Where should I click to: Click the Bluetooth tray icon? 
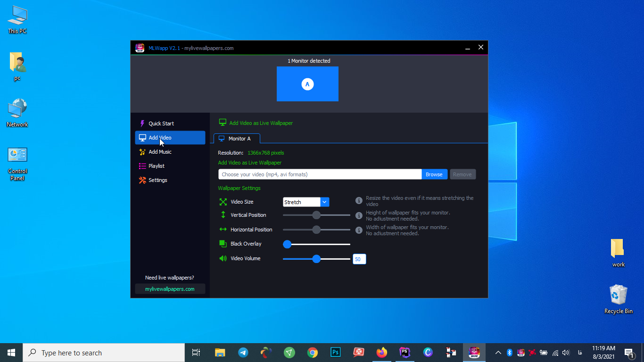510,353
